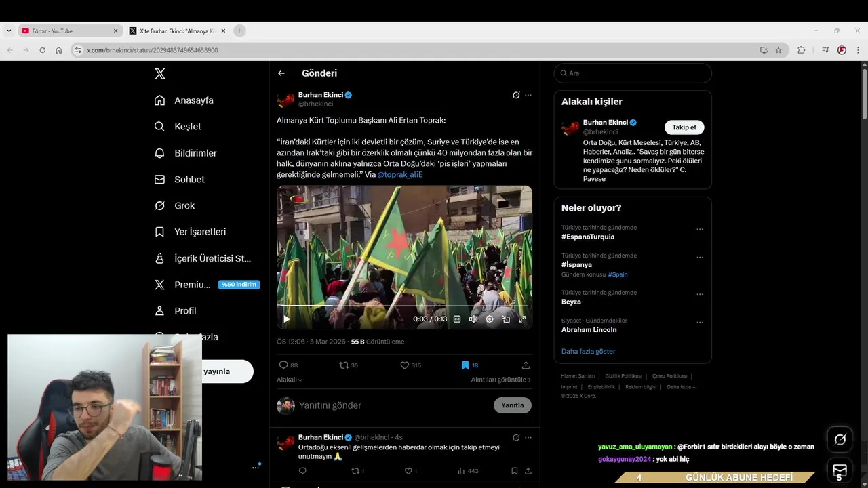Open more options for Beyza trend
The height and width of the screenshot is (488, 868).
(x=700, y=294)
